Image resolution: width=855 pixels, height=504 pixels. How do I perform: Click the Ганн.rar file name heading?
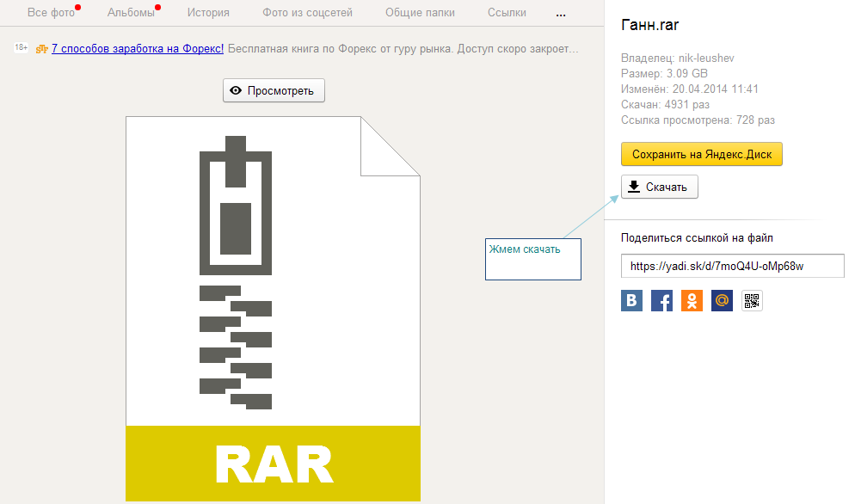650,25
